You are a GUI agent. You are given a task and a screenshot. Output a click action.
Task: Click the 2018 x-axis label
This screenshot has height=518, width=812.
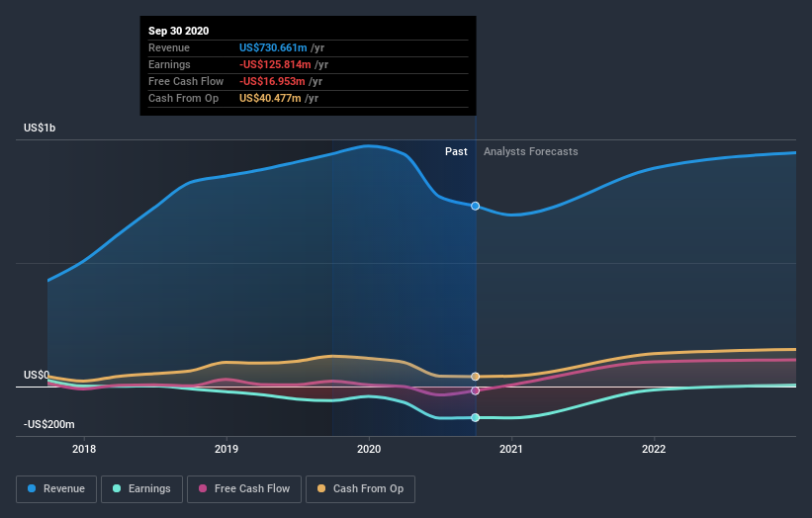(x=84, y=449)
